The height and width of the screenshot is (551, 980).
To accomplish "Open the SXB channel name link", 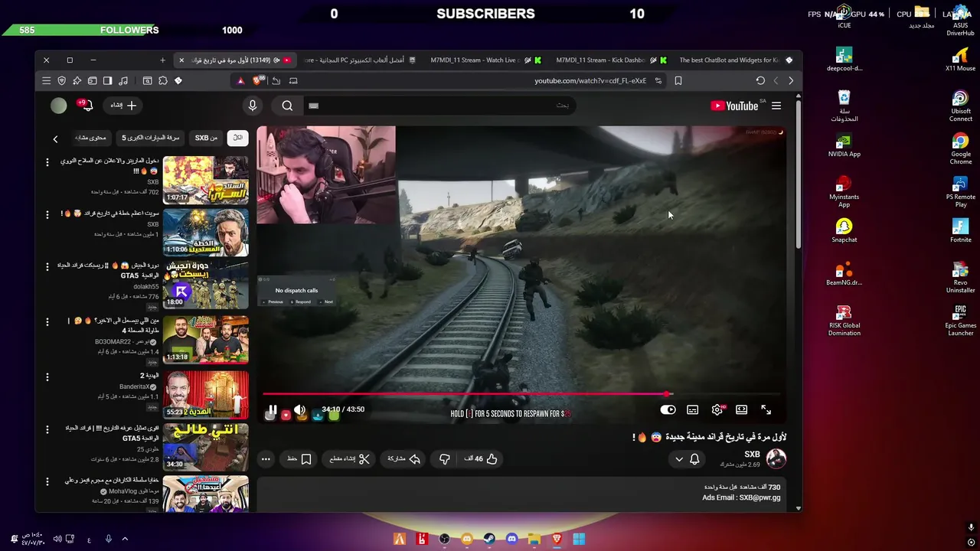I will 752,454.
